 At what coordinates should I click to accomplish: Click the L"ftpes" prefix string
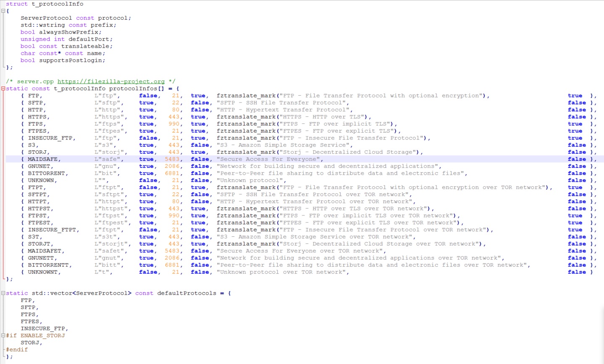(x=109, y=131)
